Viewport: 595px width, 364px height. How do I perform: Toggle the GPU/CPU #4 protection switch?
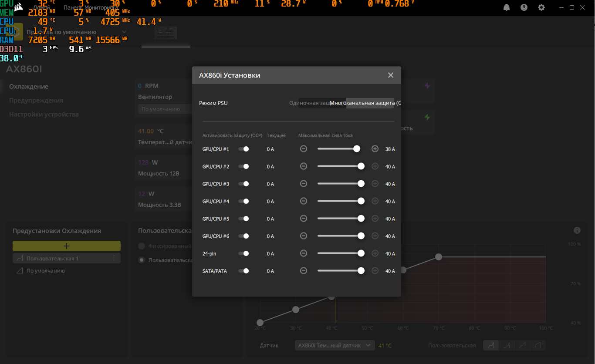243,201
